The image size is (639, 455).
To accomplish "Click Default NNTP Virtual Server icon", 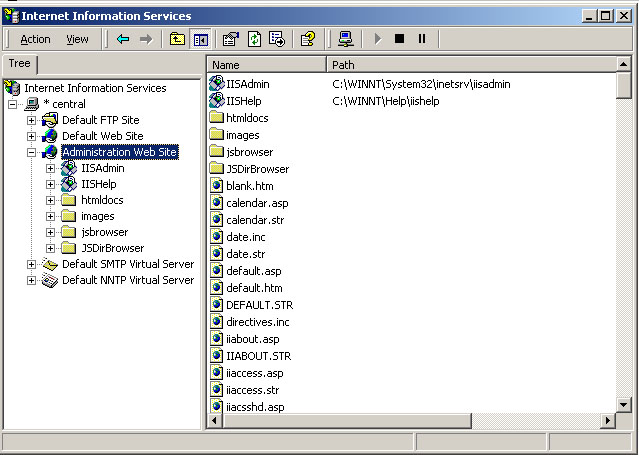I will pos(50,281).
